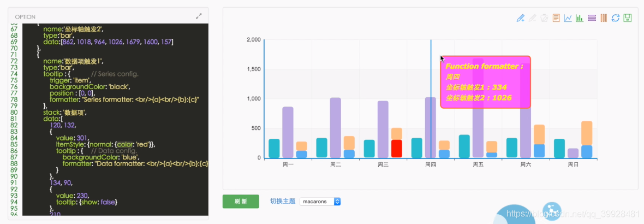
Task: Switch to tiled layout icon
Action: pyautogui.click(x=604, y=17)
